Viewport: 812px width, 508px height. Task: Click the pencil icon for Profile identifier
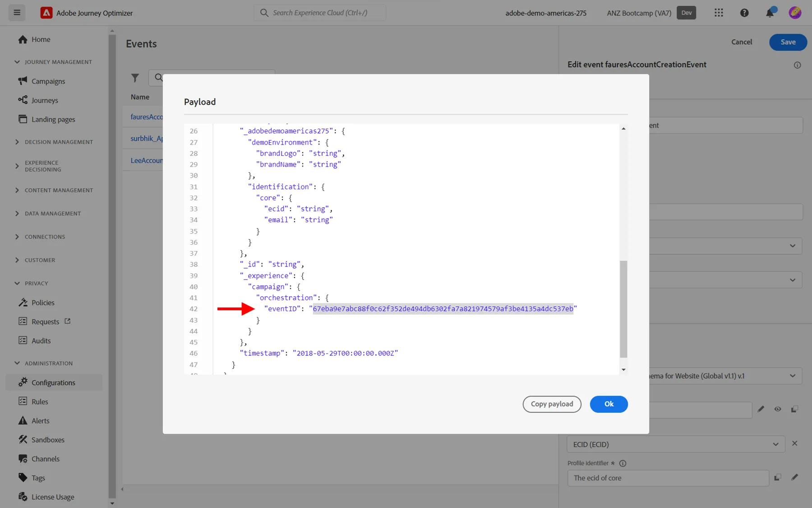tap(795, 477)
